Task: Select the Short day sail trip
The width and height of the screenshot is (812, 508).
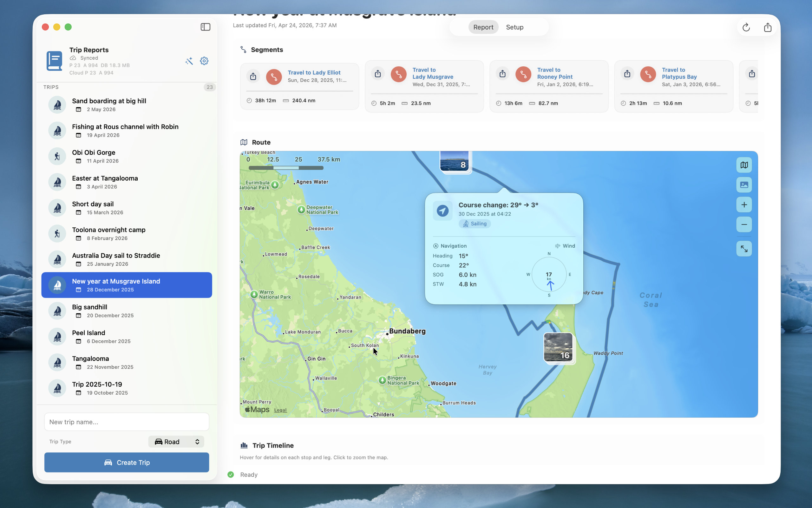Action: point(127,208)
